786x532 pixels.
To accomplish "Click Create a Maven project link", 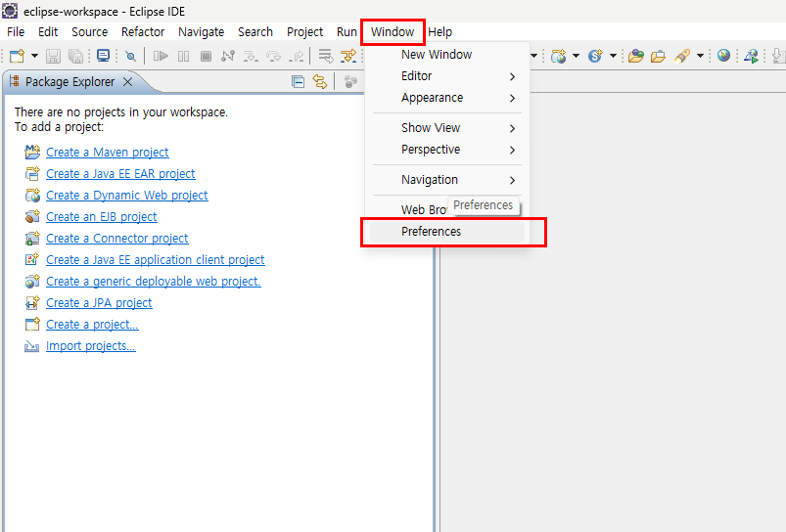I will tap(108, 153).
